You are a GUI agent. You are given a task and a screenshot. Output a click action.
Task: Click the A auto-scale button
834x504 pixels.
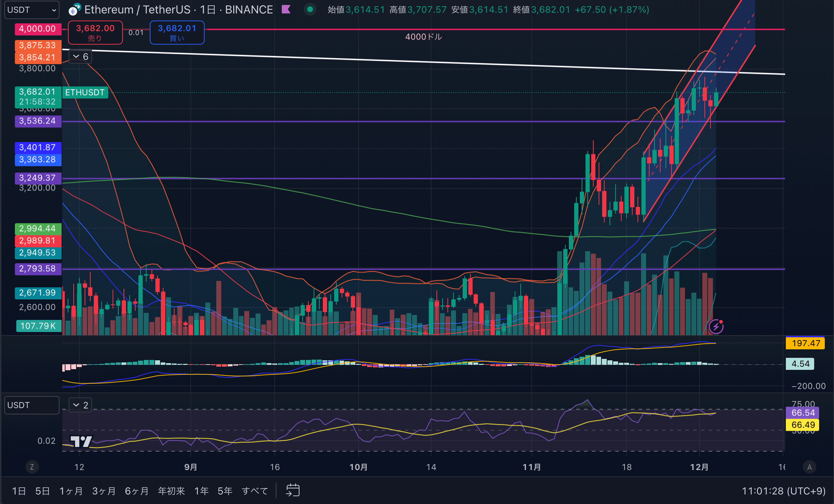click(x=810, y=467)
